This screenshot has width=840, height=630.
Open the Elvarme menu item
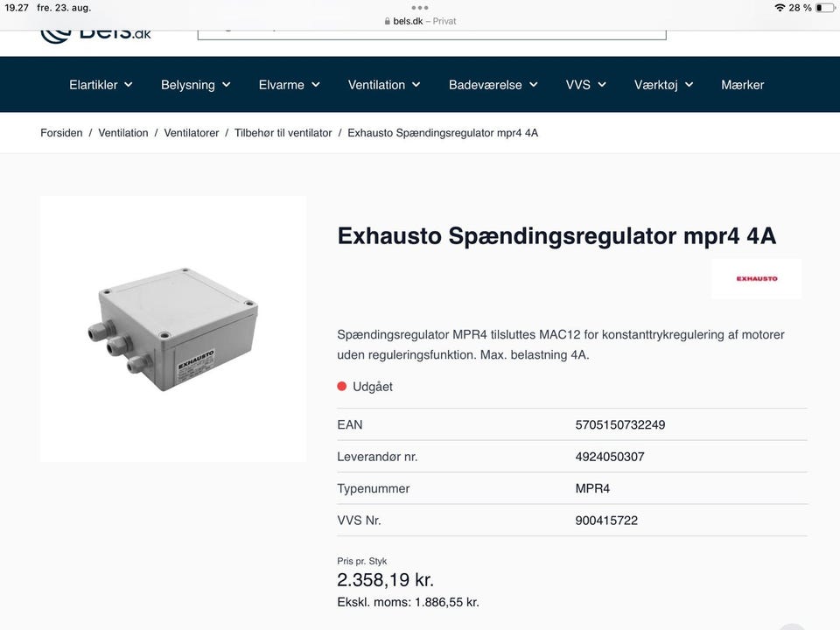coord(281,85)
